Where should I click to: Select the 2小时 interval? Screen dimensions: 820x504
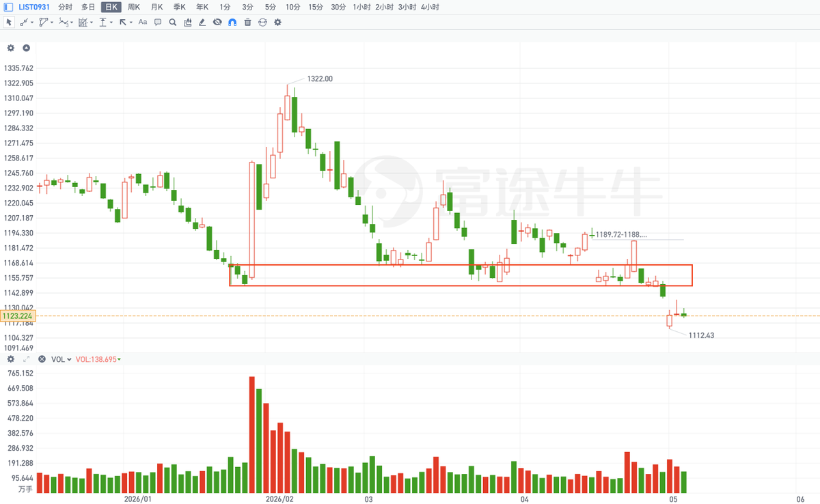click(384, 7)
